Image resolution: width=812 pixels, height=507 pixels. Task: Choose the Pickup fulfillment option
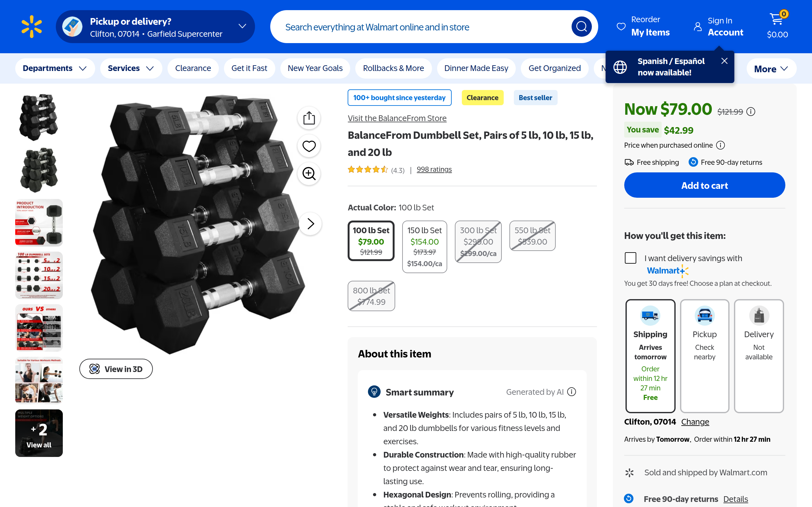point(704,356)
